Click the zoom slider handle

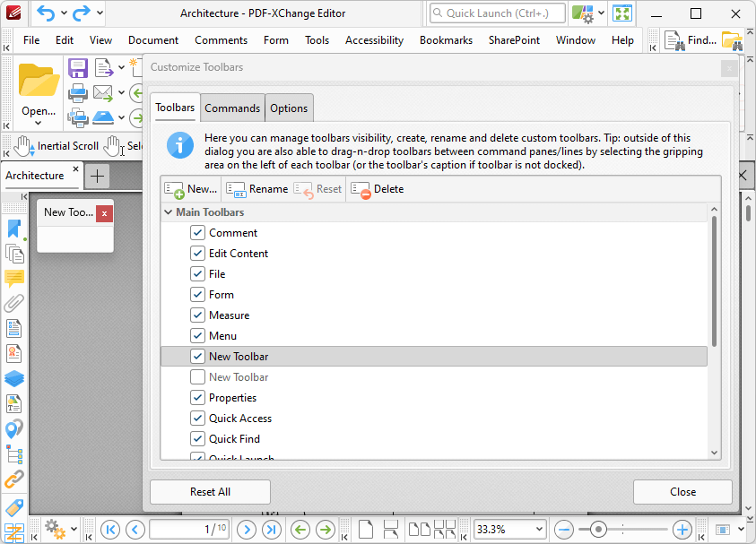coord(598,530)
